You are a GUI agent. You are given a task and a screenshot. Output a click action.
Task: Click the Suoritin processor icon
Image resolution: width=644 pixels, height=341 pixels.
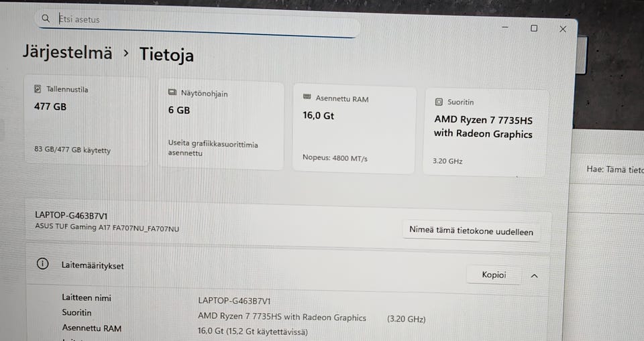(x=439, y=102)
